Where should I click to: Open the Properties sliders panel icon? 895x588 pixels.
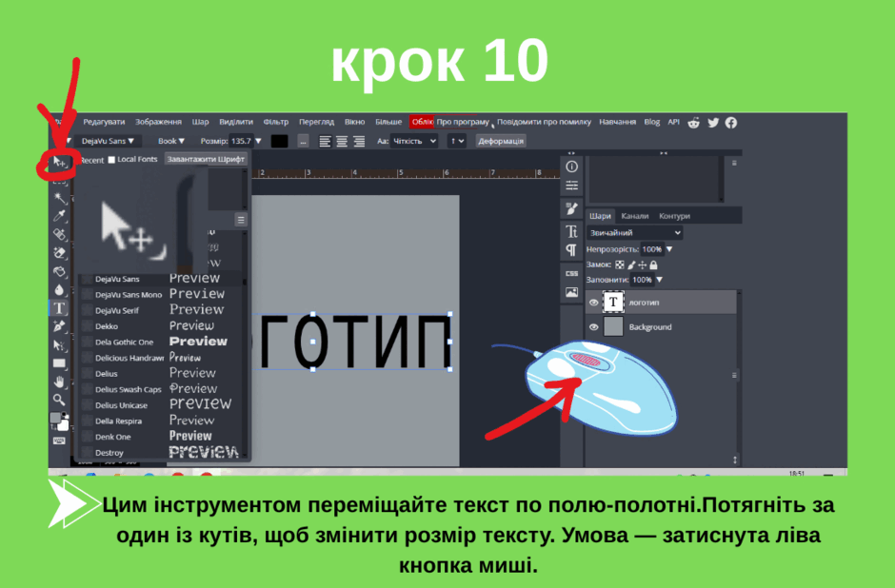coord(571,186)
